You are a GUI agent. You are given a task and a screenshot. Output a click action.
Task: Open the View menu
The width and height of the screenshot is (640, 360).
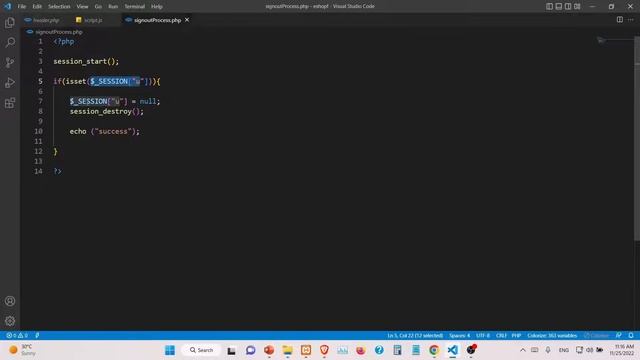(x=82, y=7)
